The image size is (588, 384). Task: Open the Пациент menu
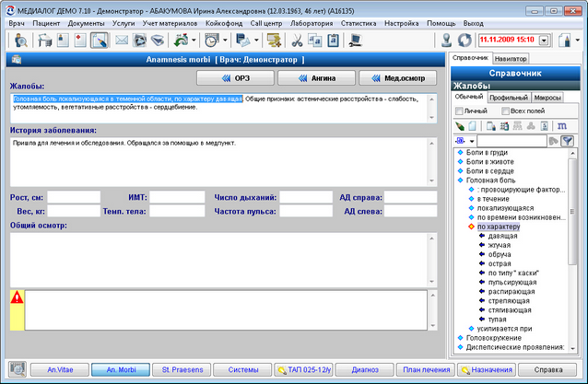46,23
